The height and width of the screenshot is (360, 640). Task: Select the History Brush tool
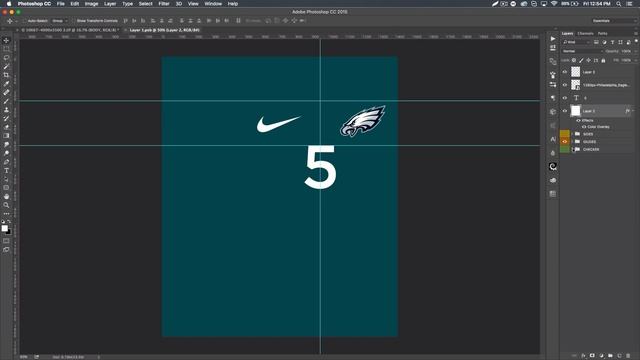6,118
